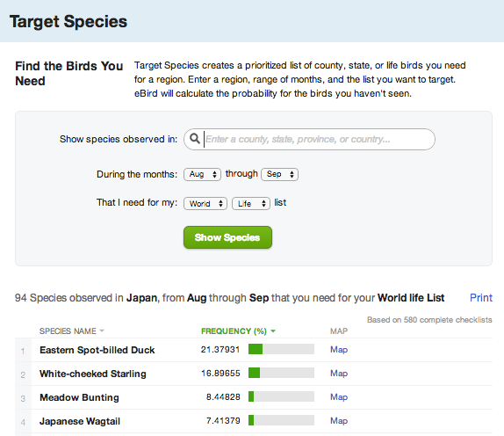Image resolution: width=504 pixels, height=436 pixels.
Task: Click the Japanese Wagtail species name
Action: (80, 421)
